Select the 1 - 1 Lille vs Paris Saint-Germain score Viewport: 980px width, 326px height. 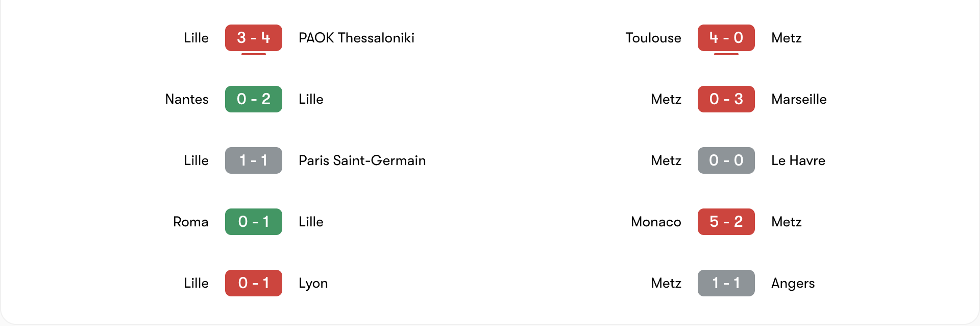pos(253,160)
